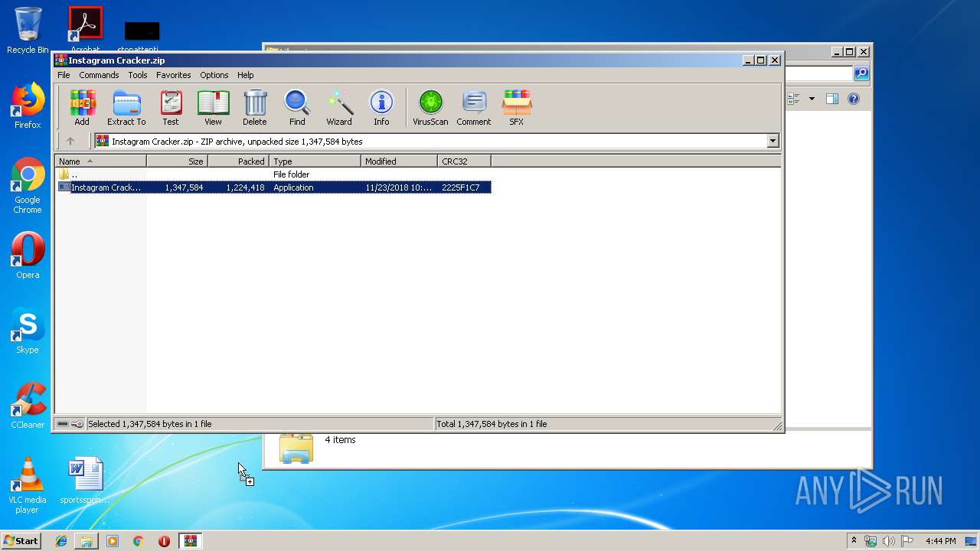The height and width of the screenshot is (551, 980).
Task: Open the File menu
Action: (64, 75)
